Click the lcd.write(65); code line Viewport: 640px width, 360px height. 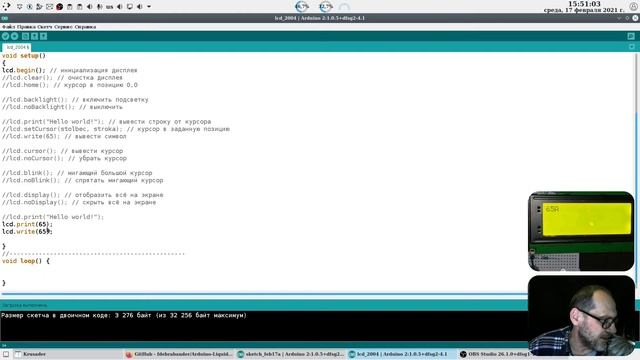pos(27,231)
